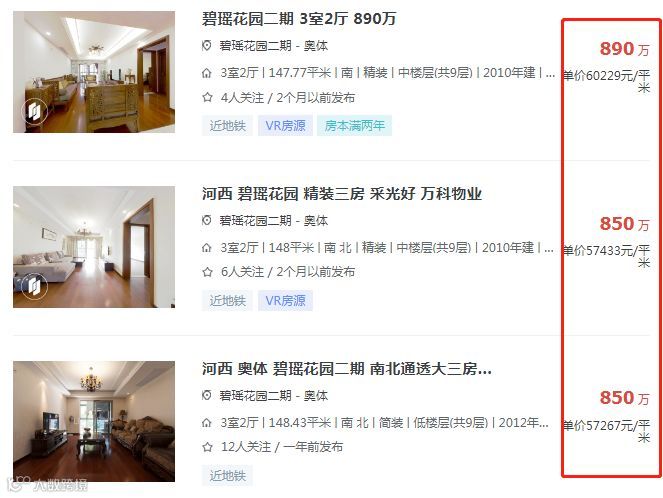Open VR badge icon on first listing photo
Viewport: 663px width, 498px height.
click(35, 111)
